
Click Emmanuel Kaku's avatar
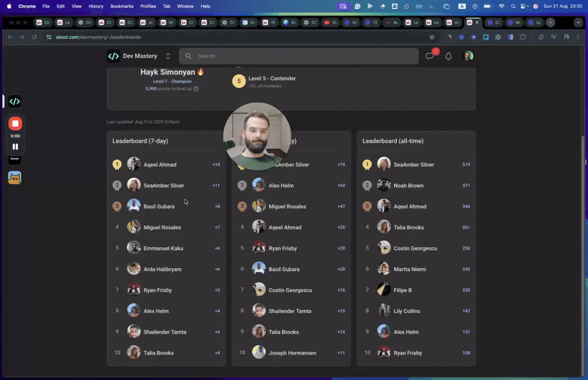(133, 248)
